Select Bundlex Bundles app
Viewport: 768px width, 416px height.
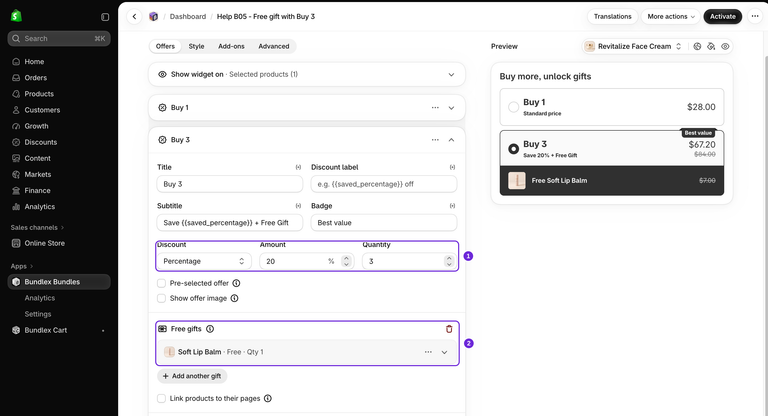click(59, 282)
